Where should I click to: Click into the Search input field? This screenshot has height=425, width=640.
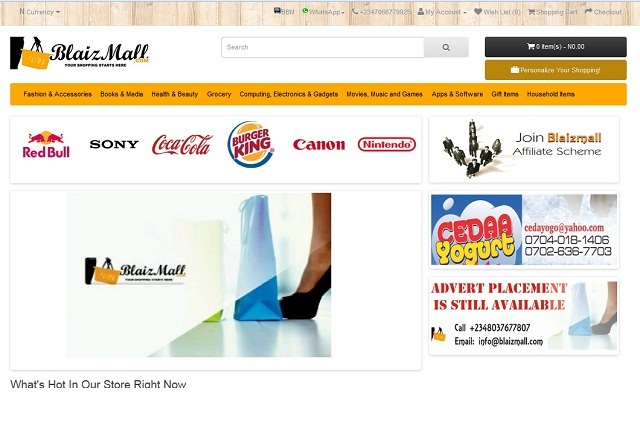point(323,47)
